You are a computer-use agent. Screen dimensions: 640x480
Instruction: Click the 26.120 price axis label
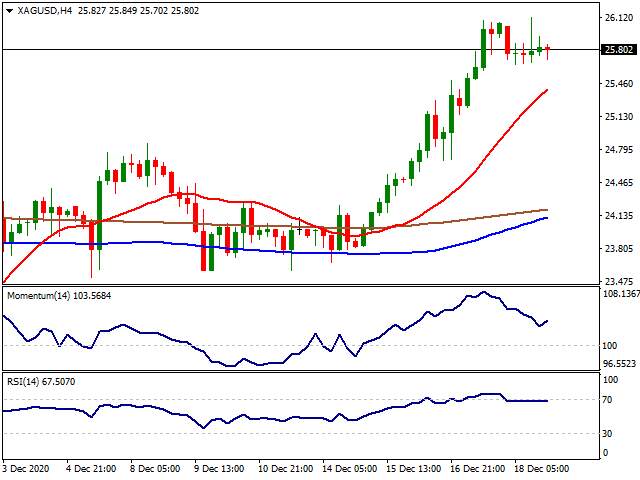tap(619, 18)
